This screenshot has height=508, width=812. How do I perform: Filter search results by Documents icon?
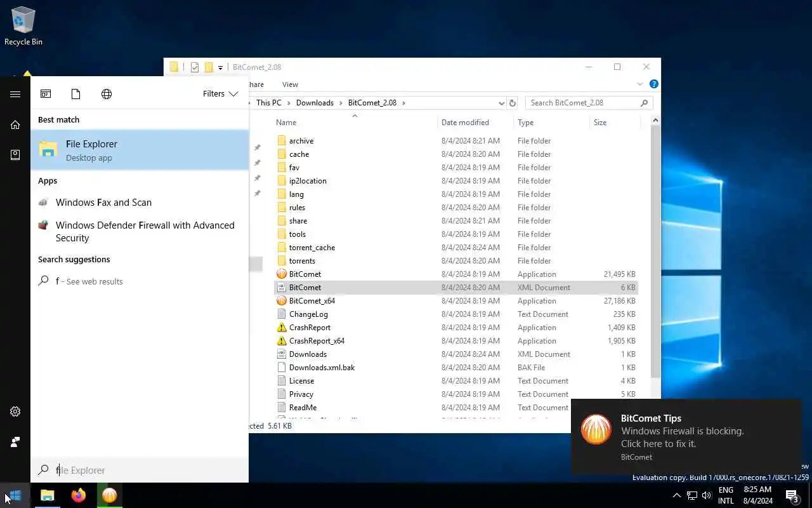tap(76, 94)
